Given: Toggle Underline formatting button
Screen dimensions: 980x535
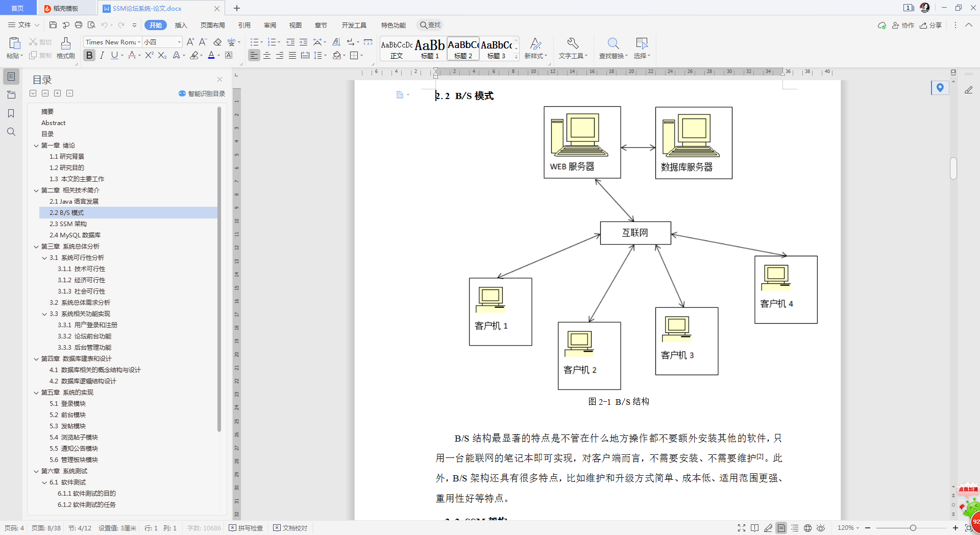Looking at the screenshot, I should [x=114, y=55].
